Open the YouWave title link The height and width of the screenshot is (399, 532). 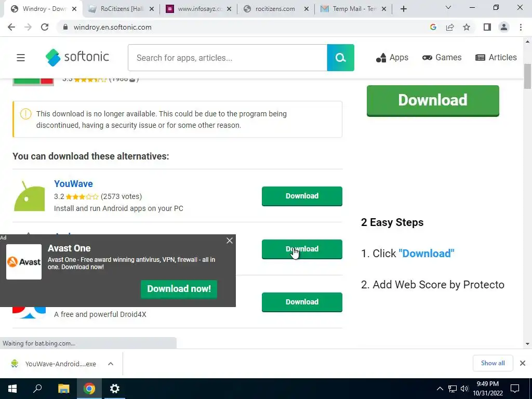(x=73, y=183)
